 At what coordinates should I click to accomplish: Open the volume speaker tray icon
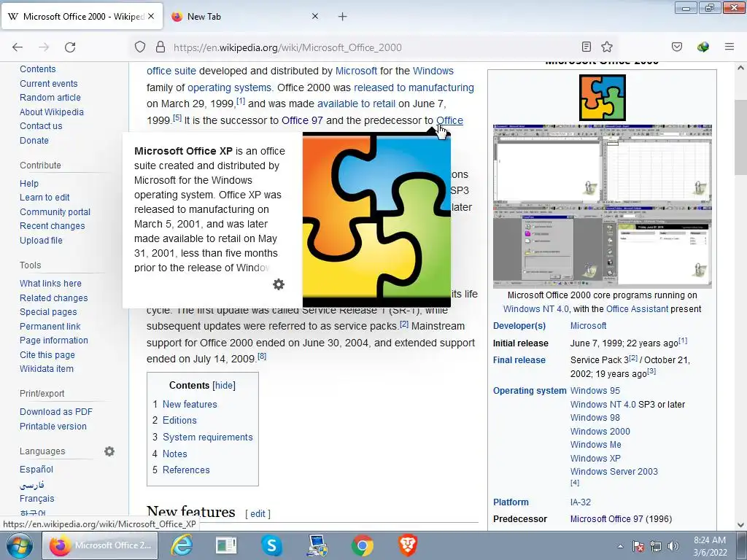(x=673, y=546)
